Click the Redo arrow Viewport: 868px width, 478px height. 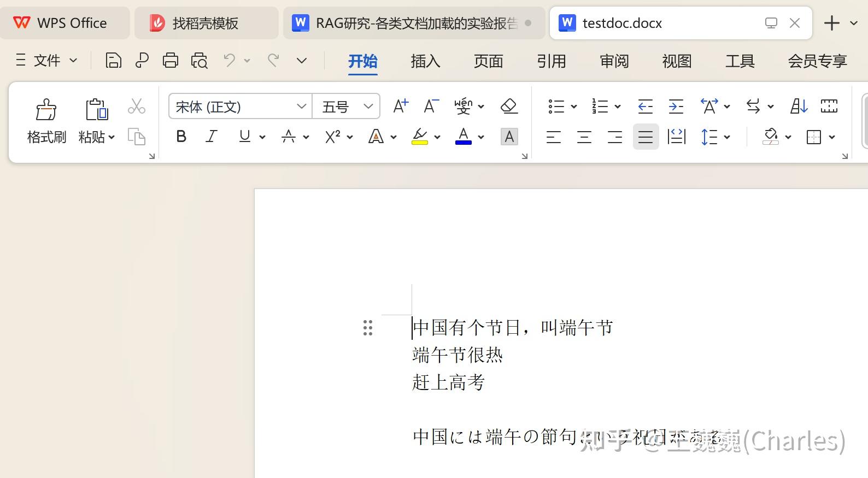[x=273, y=60]
